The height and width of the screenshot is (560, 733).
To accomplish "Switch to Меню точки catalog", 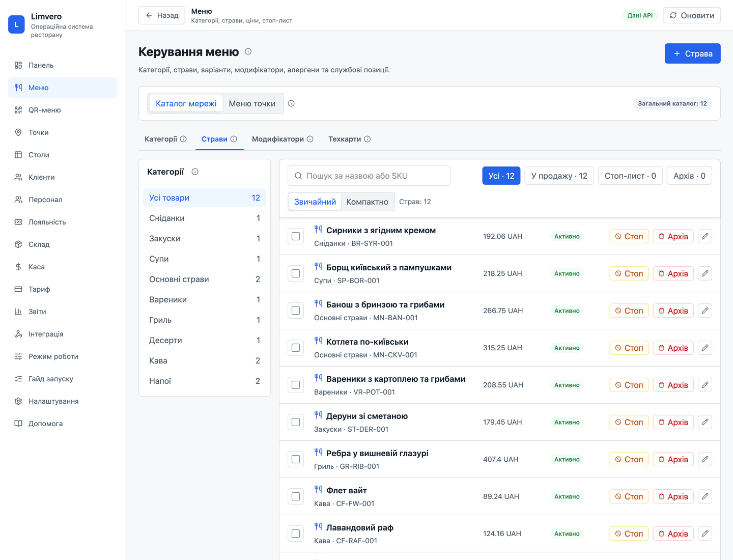I will (x=252, y=103).
